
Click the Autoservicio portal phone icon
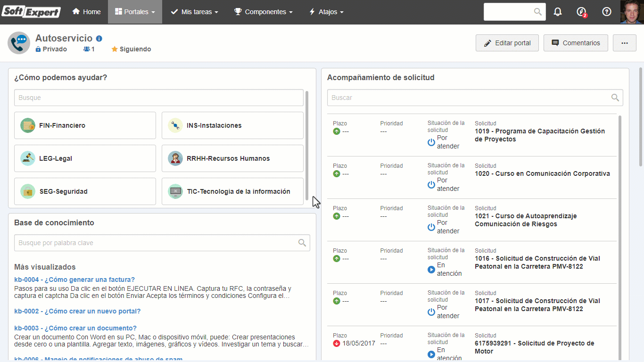tap(19, 43)
